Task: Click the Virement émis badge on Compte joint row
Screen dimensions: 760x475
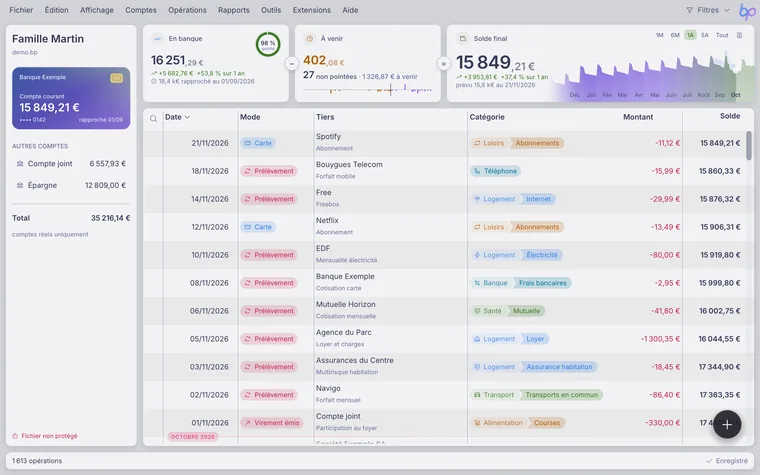Action: (271, 423)
